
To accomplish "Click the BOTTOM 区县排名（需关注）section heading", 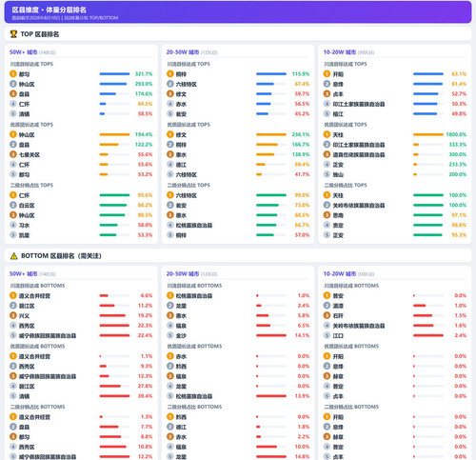I will [x=61, y=256].
